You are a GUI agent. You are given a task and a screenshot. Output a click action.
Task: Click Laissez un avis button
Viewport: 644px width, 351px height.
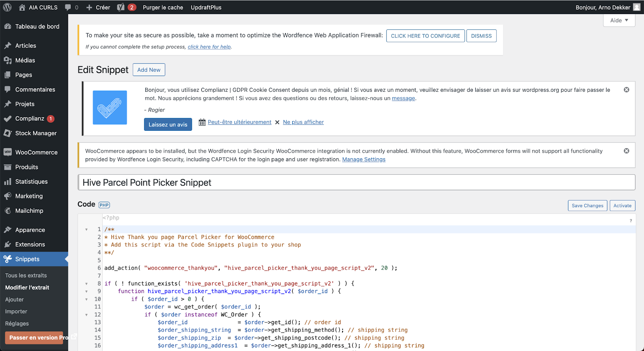click(168, 124)
